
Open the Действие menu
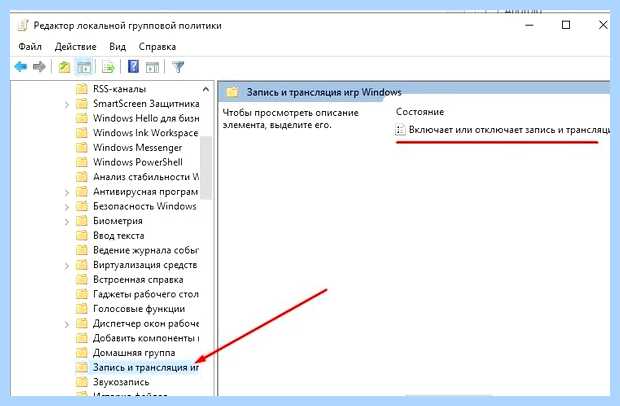pyautogui.click(x=75, y=47)
